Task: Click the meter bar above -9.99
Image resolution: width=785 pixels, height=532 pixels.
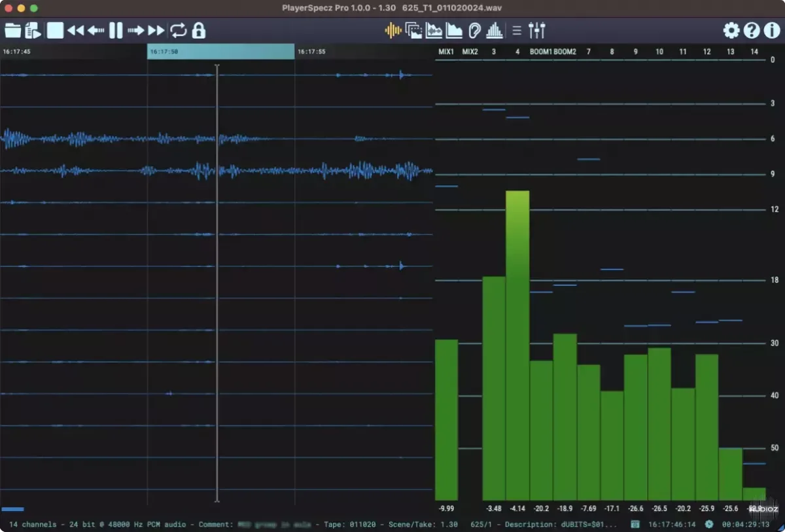Action: 446,420
